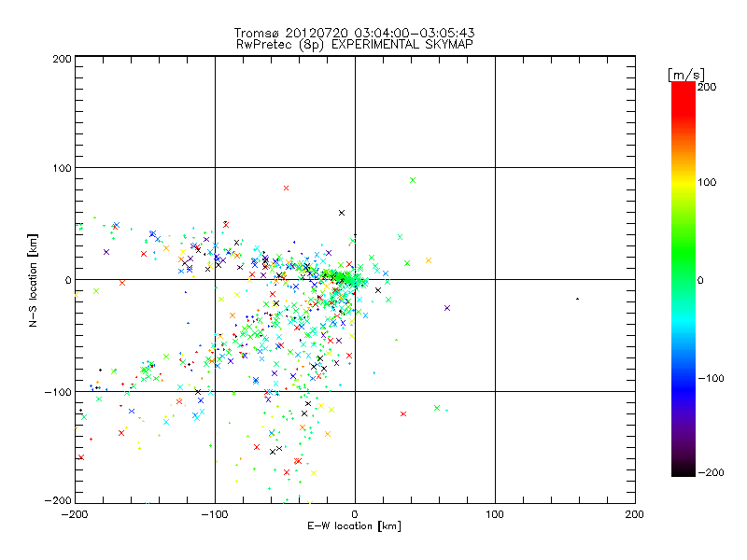
Task: Click the y-axis tick label '-200'
Action: coord(58,500)
